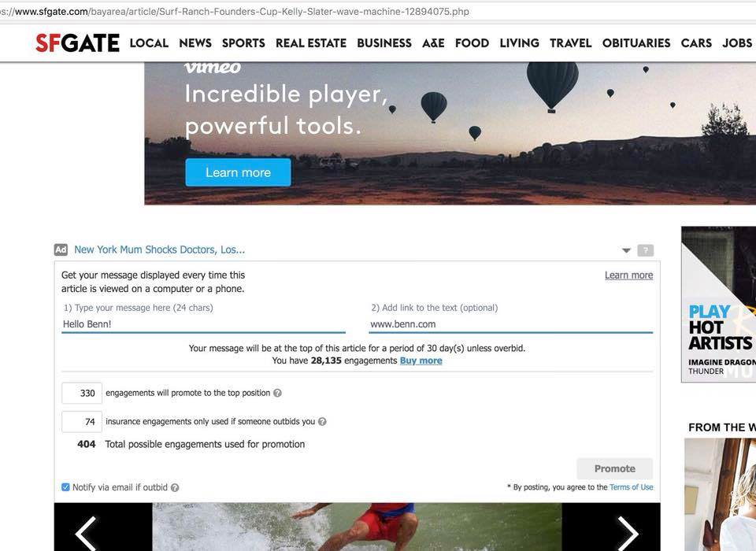756x551 pixels.
Task: Open the FOOD section
Action: click(472, 43)
